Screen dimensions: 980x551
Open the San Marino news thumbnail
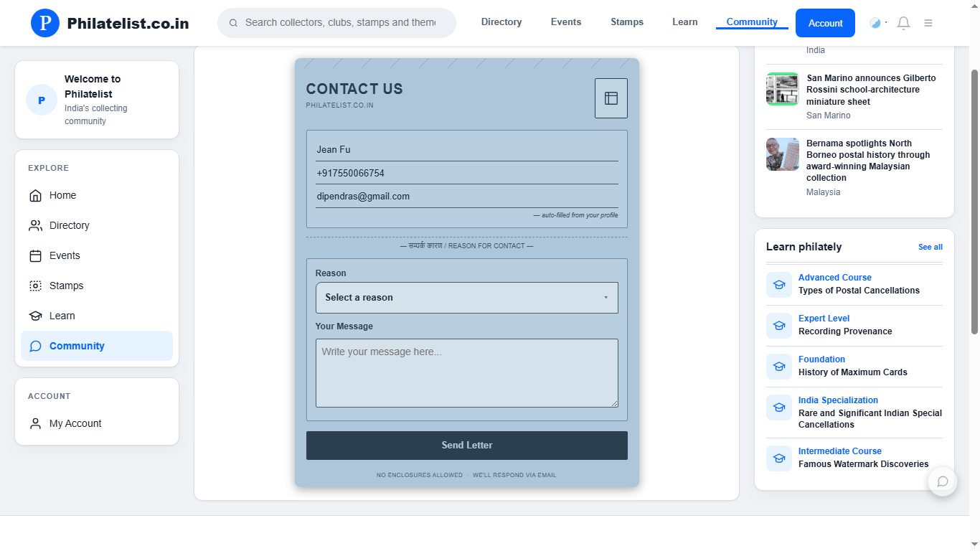(x=782, y=89)
